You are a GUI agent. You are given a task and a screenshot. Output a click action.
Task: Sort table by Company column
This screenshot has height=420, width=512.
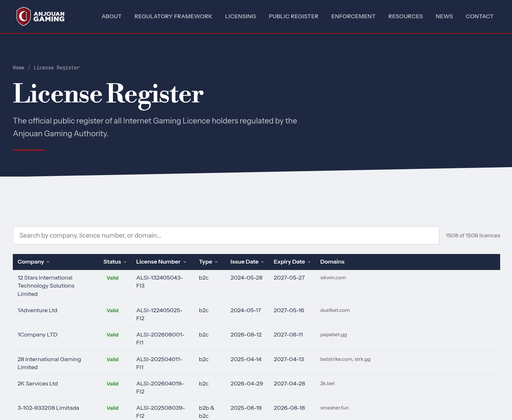pyautogui.click(x=34, y=262)
